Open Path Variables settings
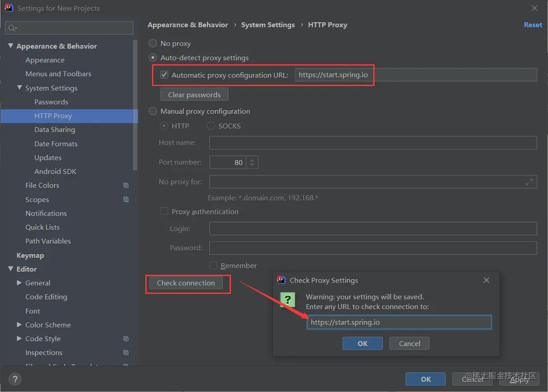The image size is (548, 392). tap(48, 241)
